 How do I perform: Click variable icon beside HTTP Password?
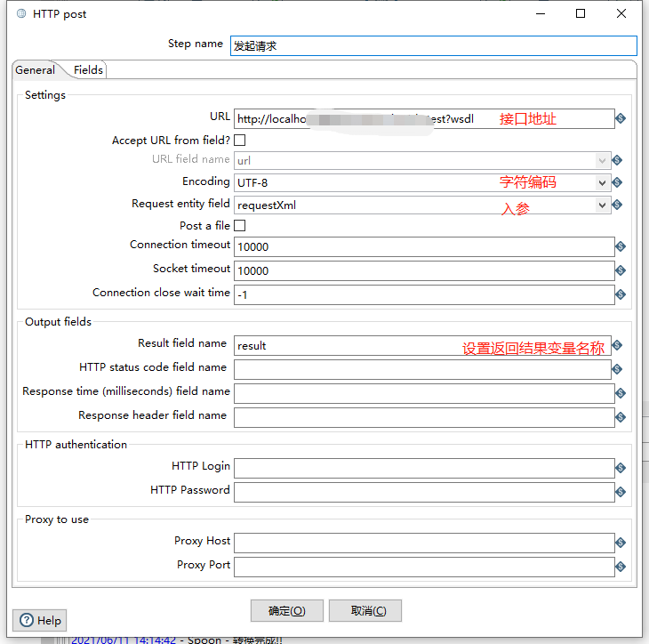[x=620, y=492]
